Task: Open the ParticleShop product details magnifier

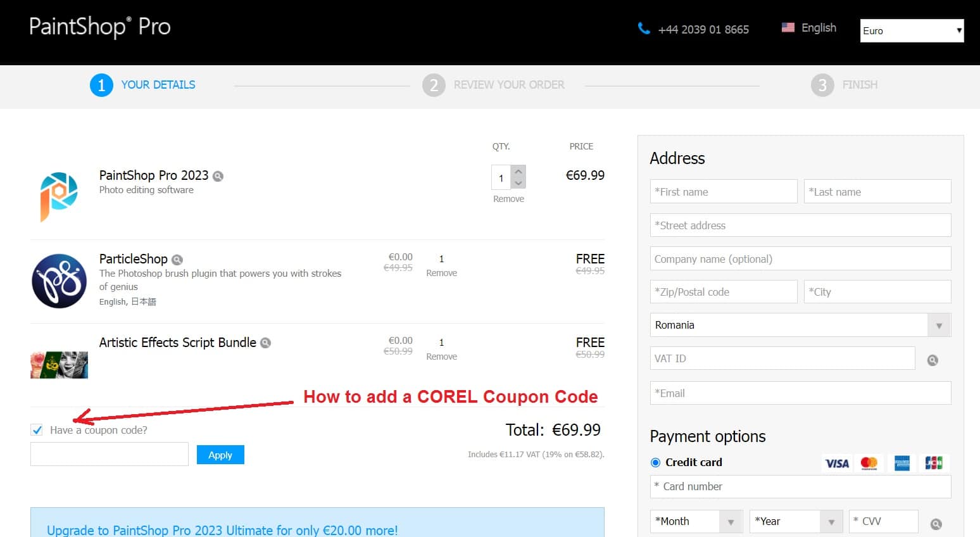Action: pyautogui.click(x=177, y=259)
